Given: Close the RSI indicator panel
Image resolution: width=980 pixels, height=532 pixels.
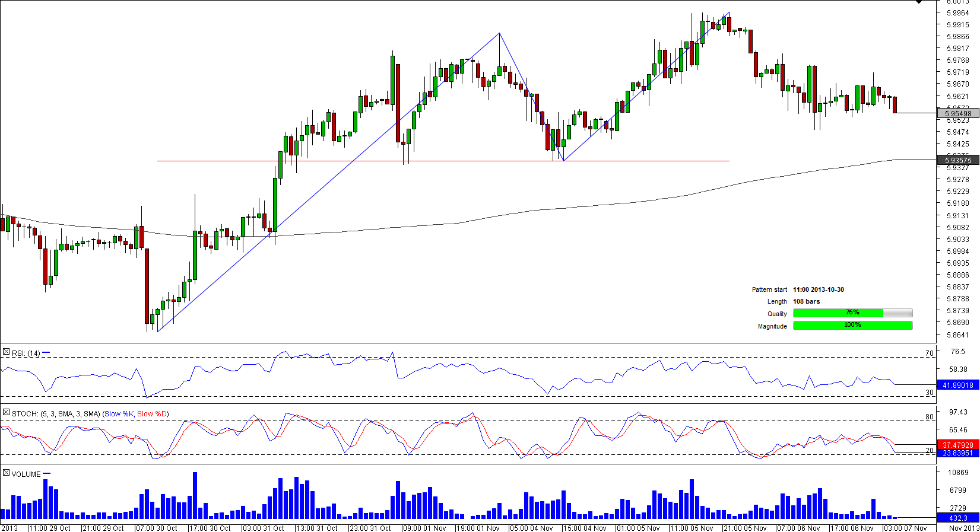Looking at the screenshot, I should pyautogui.click(x=6, y=352).
